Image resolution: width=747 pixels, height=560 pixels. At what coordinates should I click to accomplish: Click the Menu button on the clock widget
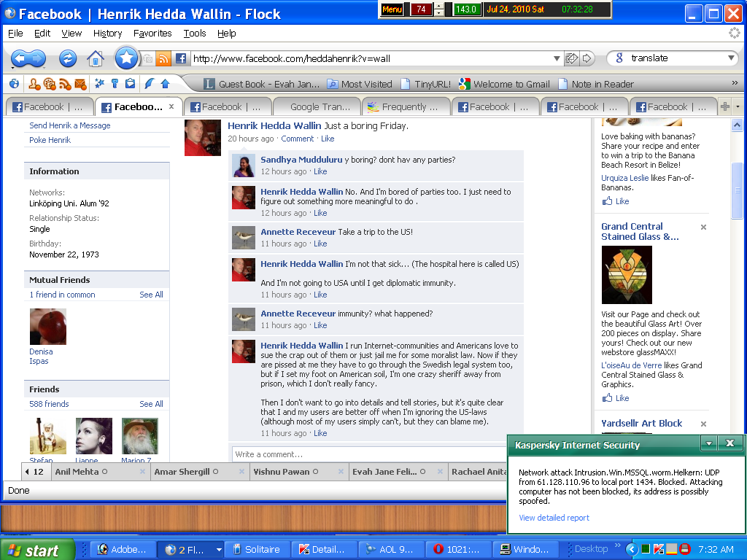[x=392, y=9]
